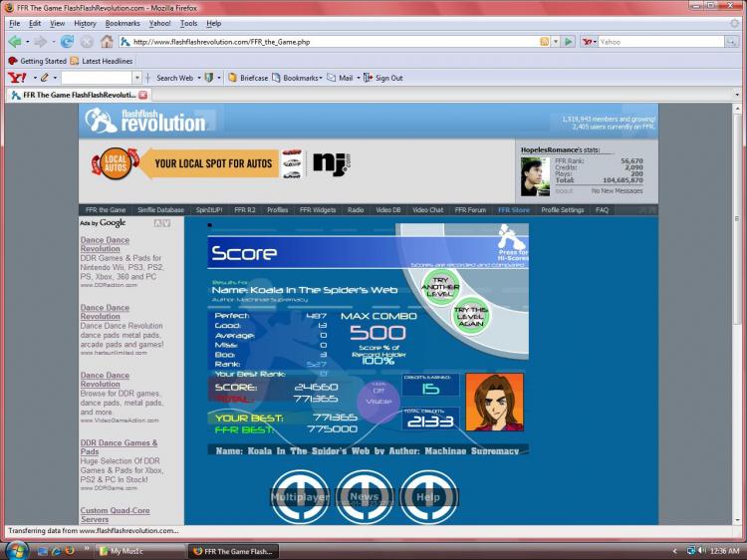Open the tab list dropdown arrow
The height and width of the screenshot is (560, 747).
click(x=737, y=95)
